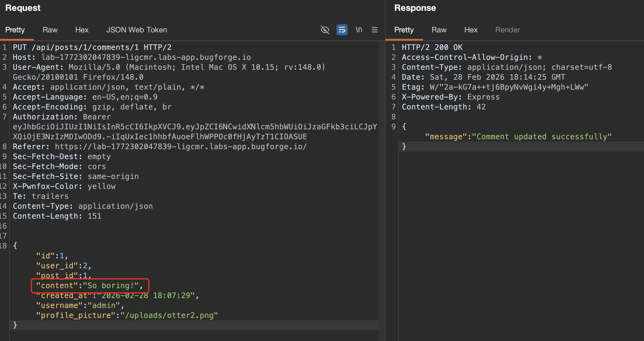This screenshot has width=644, height=341.
Task: Toggle the \n non-printable characters button
Action: [359, 30]
